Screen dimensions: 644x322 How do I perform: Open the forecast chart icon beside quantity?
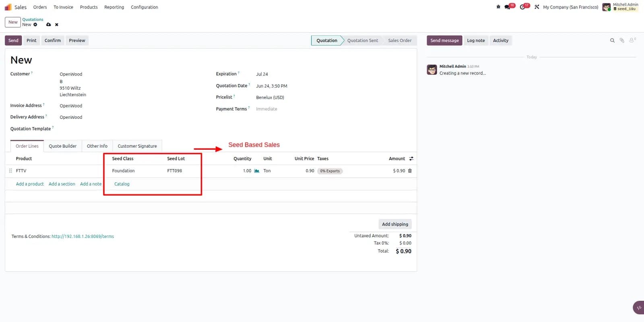257,171
